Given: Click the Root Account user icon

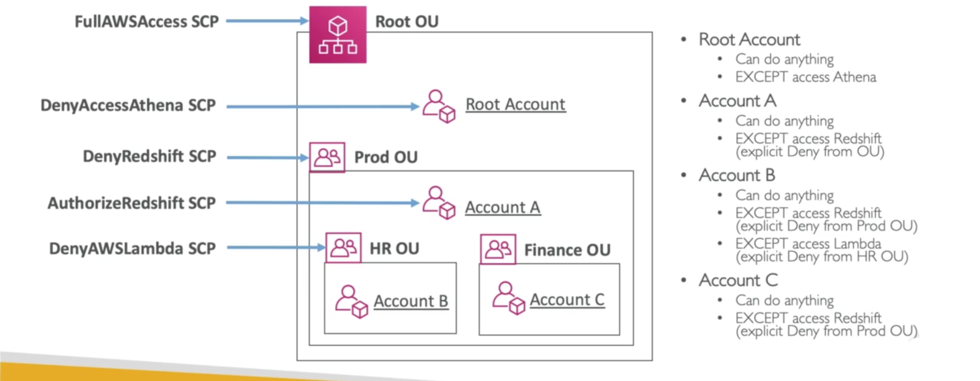Looking at the screenshot, I should coord(439,106).
